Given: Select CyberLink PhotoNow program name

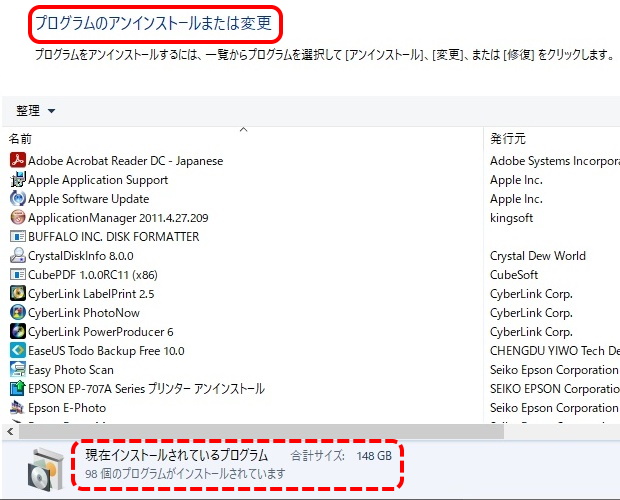Looking at the screenshot, I should click(x=84, y=313).
